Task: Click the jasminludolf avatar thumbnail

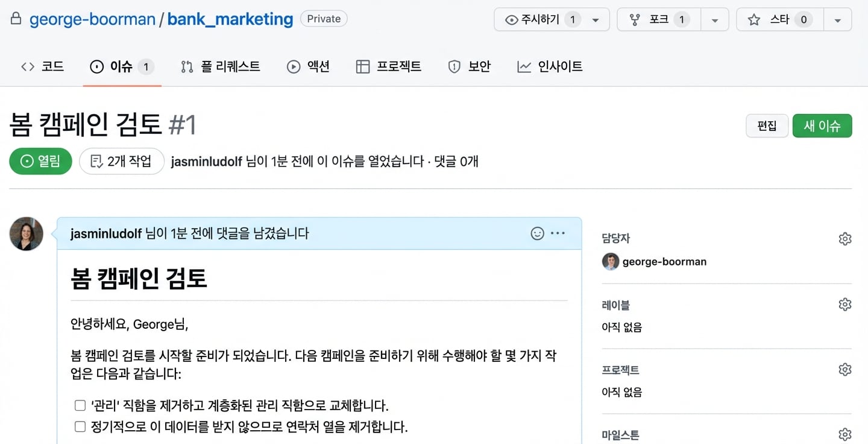Action: (27, 234)
